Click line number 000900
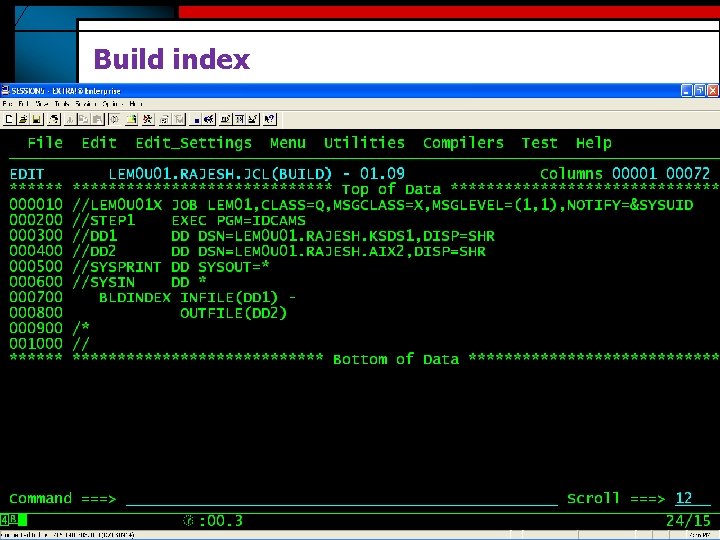Screen dimensions: 720x540 pos(36,328)
